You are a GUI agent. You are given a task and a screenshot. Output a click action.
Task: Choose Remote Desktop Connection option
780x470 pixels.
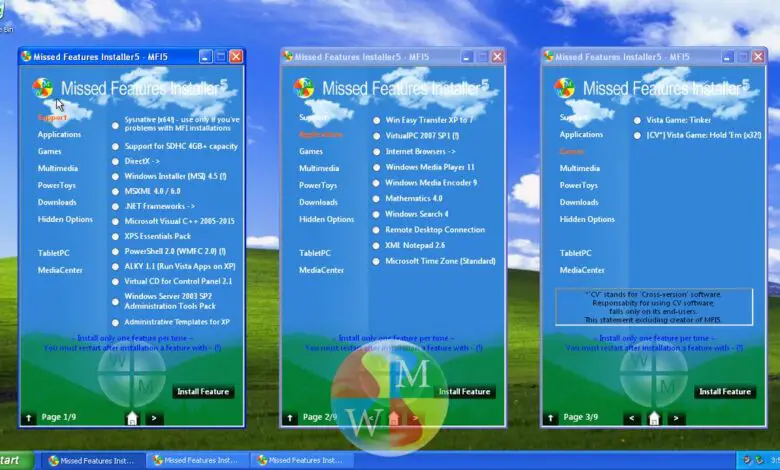[x=377, y=230]
